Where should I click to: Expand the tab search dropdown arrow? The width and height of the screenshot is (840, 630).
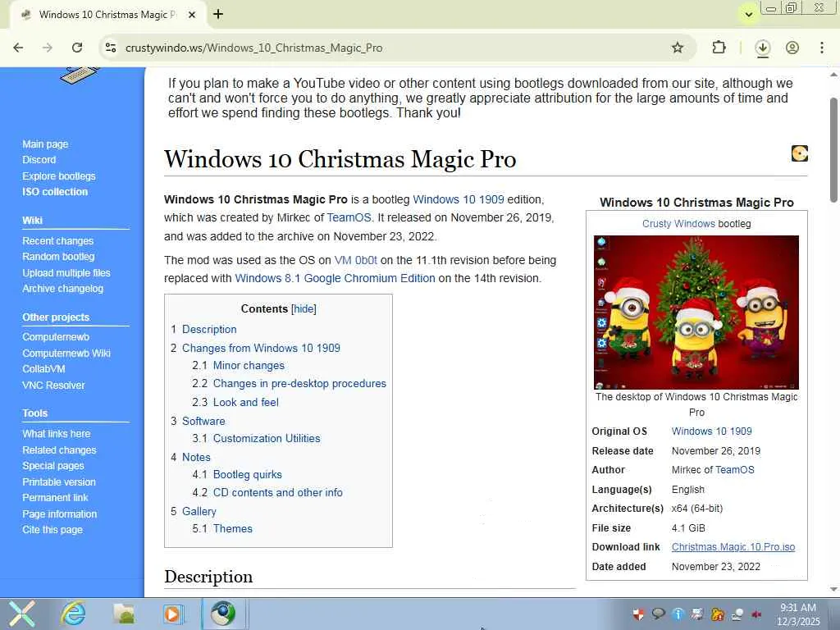(748, 15)
